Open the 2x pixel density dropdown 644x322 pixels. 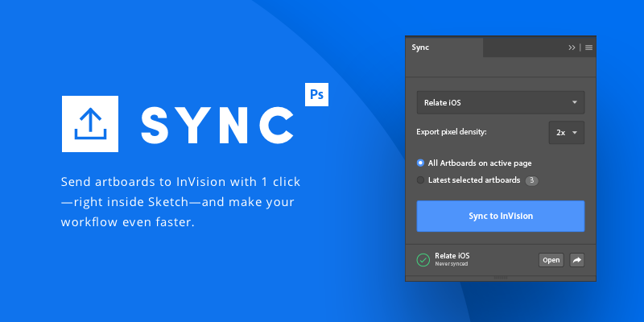pyautogui.click(x=567, y=133)
